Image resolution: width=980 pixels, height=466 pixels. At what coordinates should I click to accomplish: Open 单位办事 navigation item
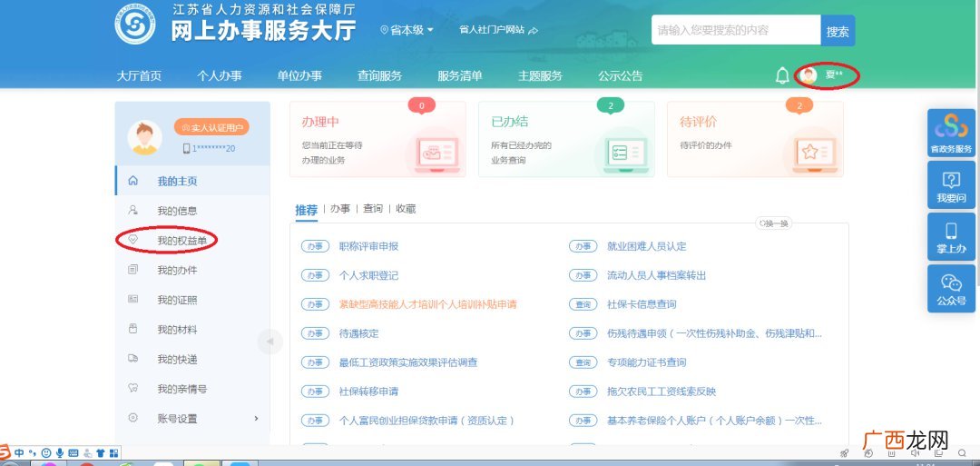point(299,76)
